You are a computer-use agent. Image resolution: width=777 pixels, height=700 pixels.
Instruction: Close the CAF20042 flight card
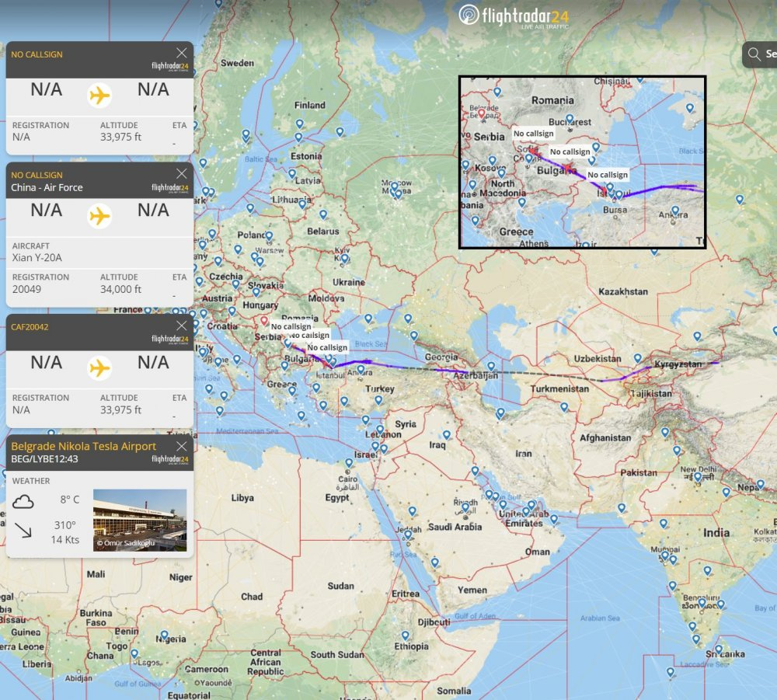[181, 326]
